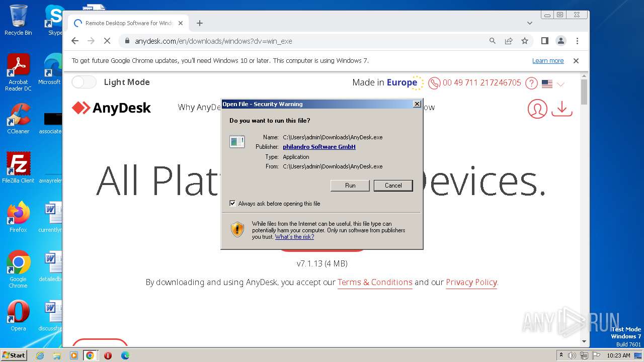Open CCleaner desktop icon
This screenshot has height=362, width=644.
coord(18,119)
